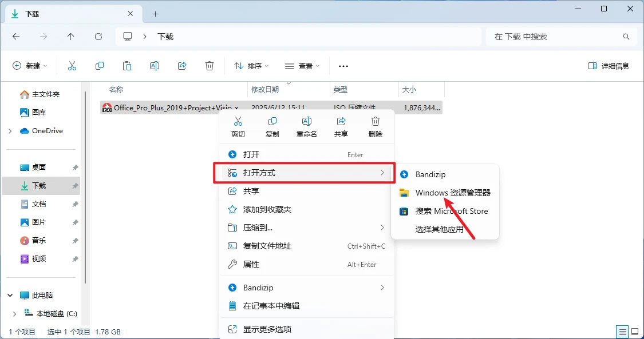Select 下载 in sidebar
The image size is (644, 339).
point(41,186)
